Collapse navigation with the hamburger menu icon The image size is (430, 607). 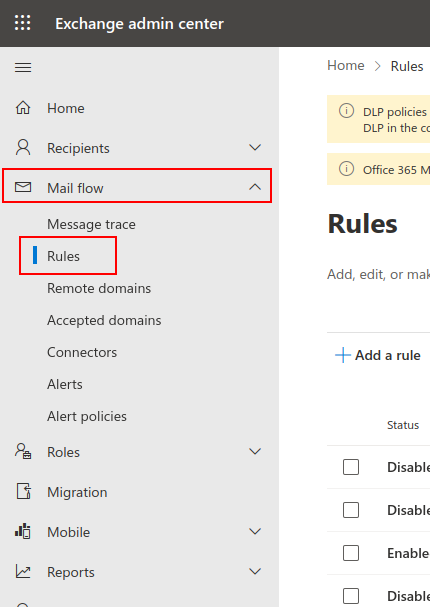(x=23, y=68)
